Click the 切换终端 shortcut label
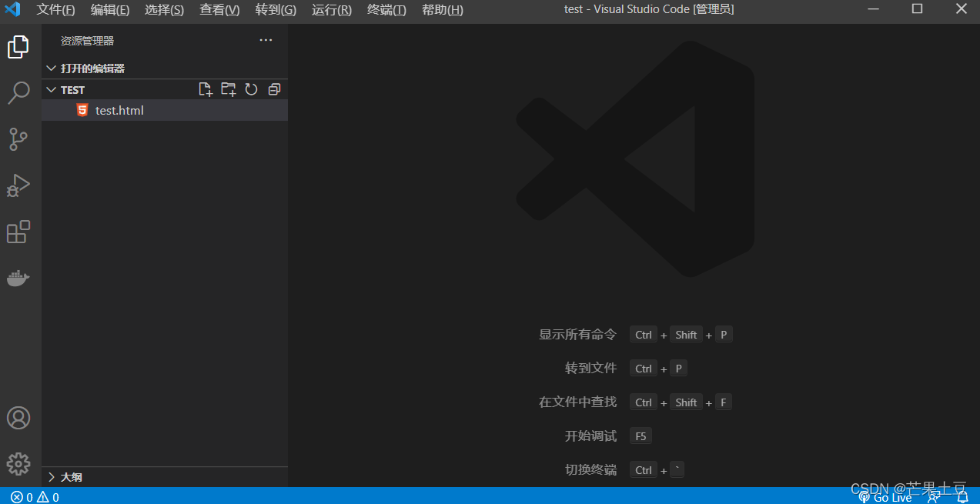The height and width of the screenshot is (504, 980). (x=590, y=469)
